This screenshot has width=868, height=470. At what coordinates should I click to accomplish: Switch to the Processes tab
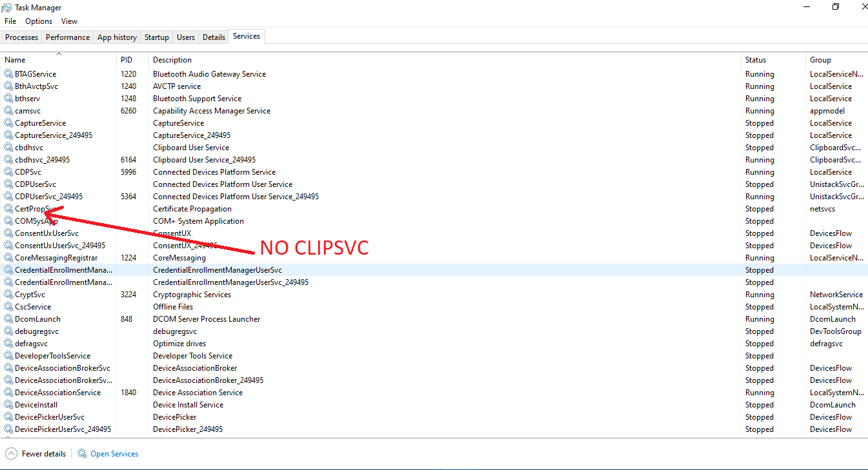click(x=22, y=37)
